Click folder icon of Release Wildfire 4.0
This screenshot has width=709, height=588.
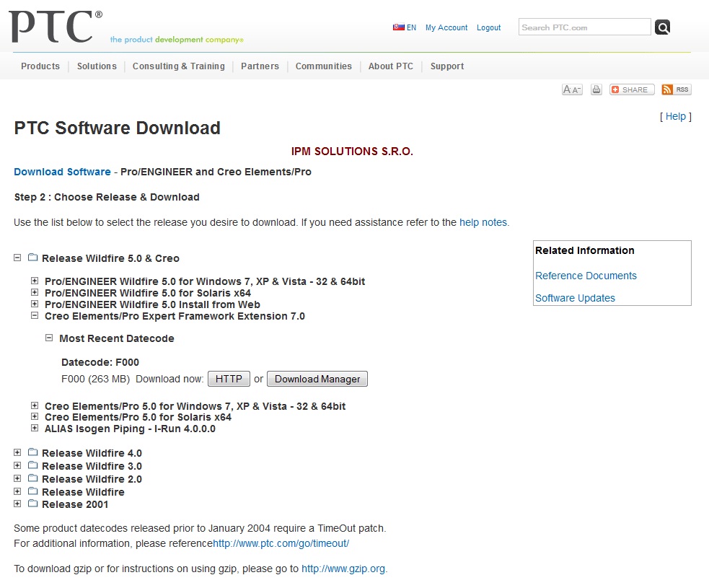(x=32, y=452)
